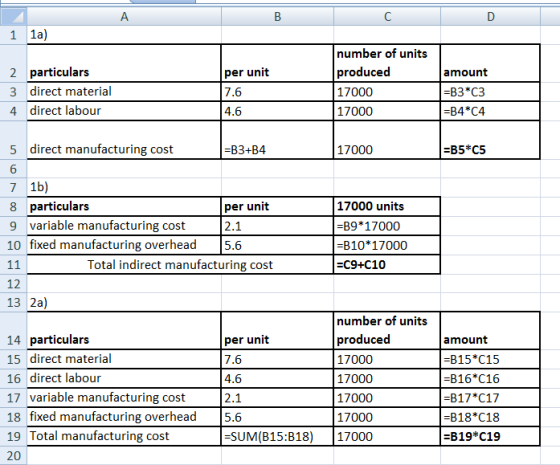Viewport: 560px width, 465px height.
Task: Click cell containing '1b)'
Action: pyautogui.click(x=124, y=187)
